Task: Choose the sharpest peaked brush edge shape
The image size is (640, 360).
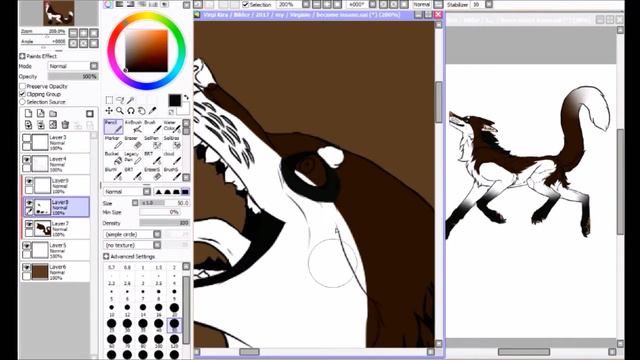Action: 159,191
